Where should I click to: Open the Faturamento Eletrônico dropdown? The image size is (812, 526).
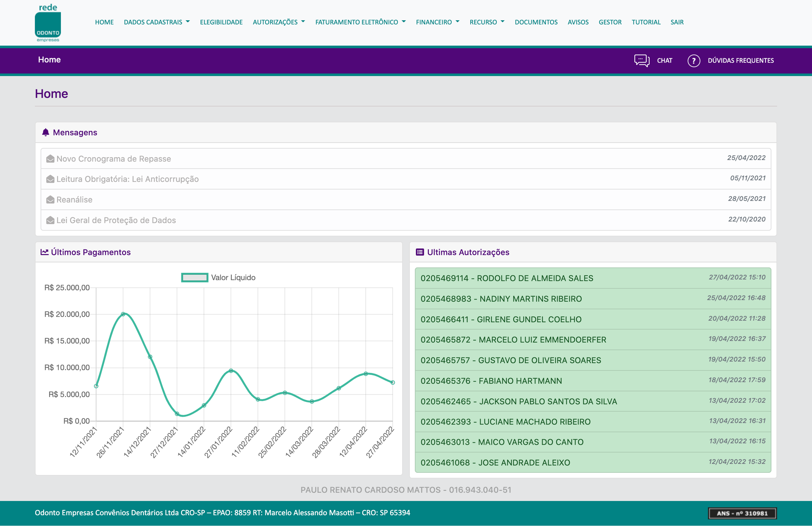point(360,22)
